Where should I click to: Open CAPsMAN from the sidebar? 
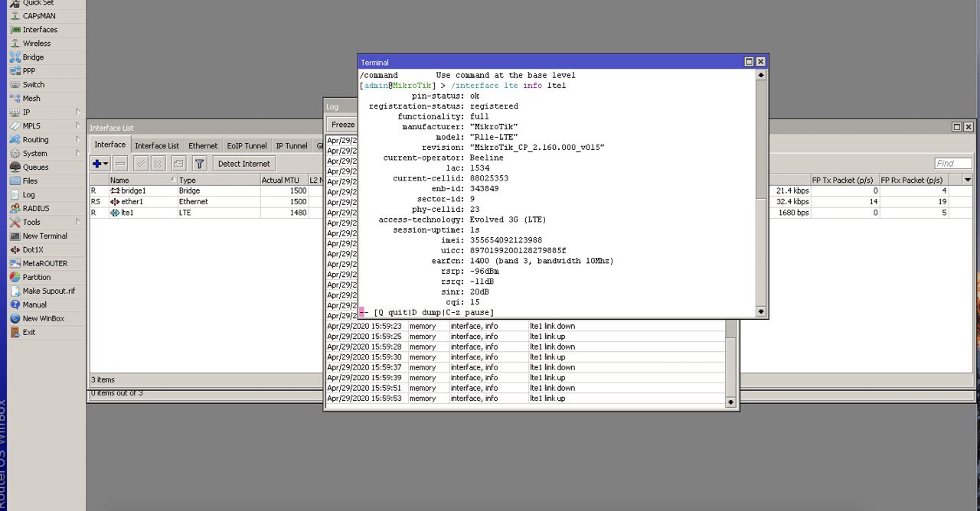coord(38,16)
